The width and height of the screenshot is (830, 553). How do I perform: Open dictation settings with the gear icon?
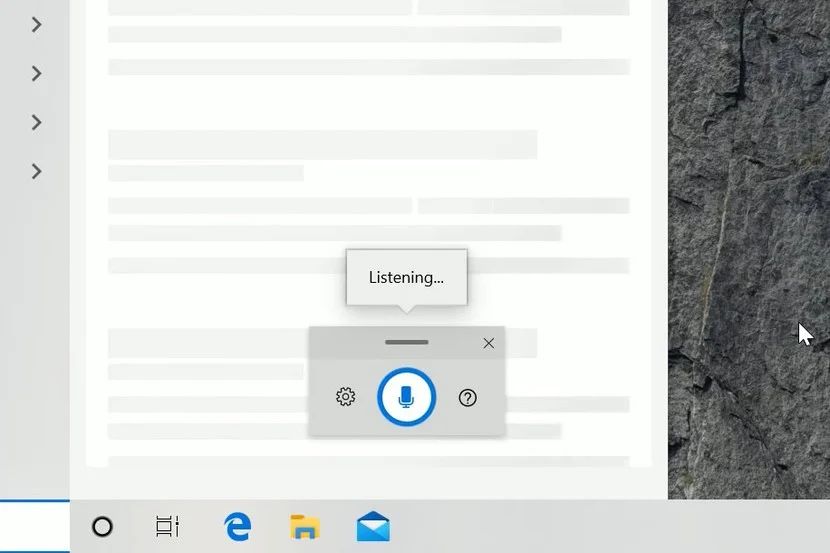point(346,397)
